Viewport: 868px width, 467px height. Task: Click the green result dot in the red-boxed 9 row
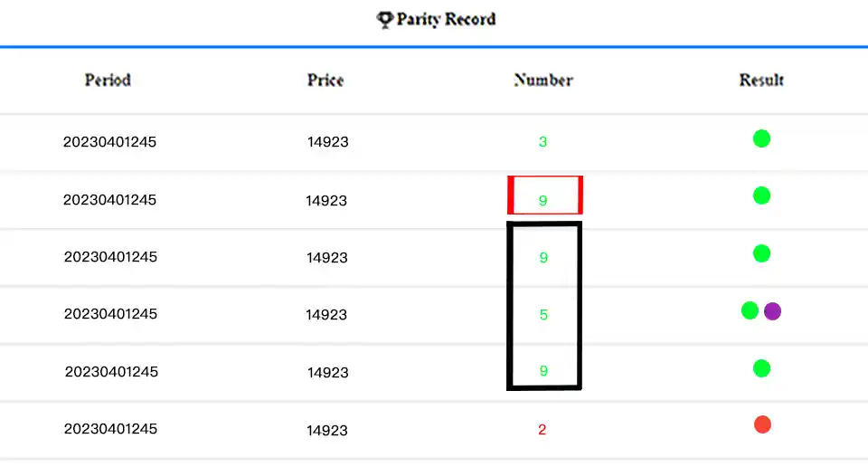761,195
